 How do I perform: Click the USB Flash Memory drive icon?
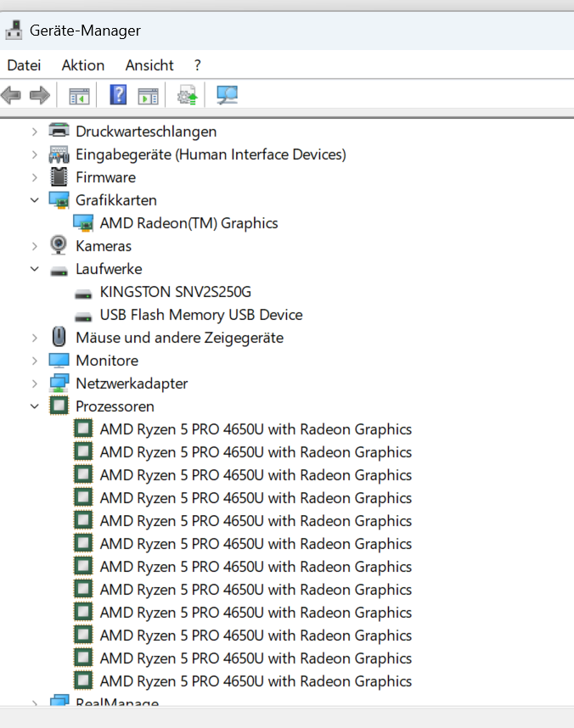pos(83,316)
